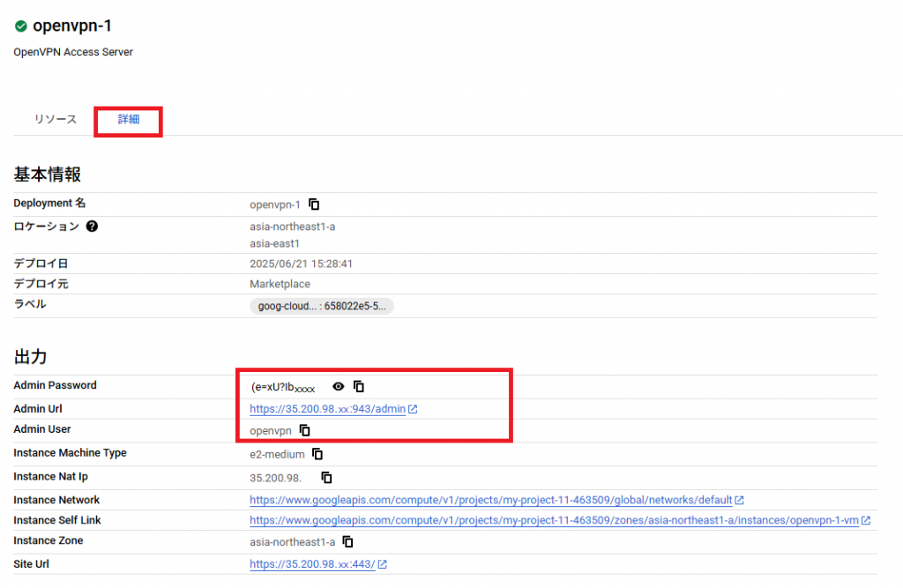Screen dimensions: 903x588
Task: Click the green deployment status check icon
Action: [21, 26]
